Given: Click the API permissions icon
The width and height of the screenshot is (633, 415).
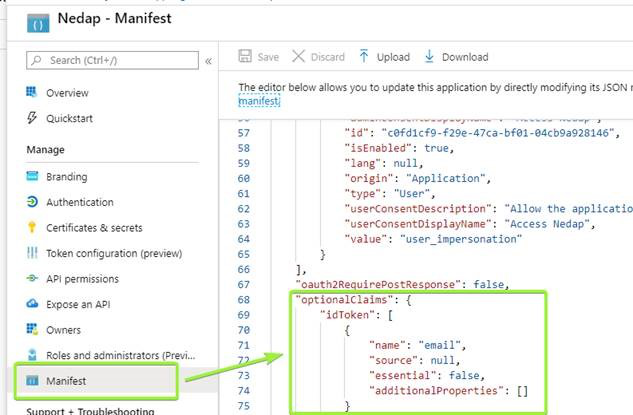Looking at the screenshot, I should (x=32, y=278).
